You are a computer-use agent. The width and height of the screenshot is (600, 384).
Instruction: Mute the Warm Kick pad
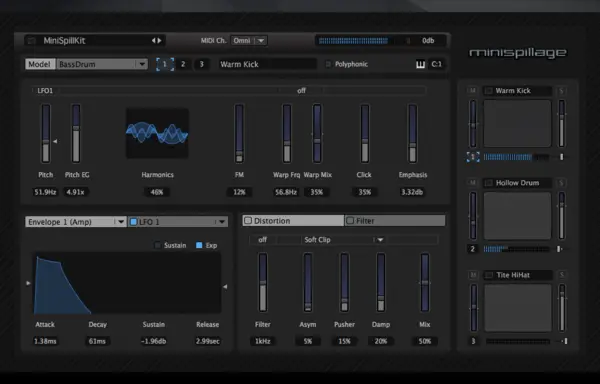(473, 91)
